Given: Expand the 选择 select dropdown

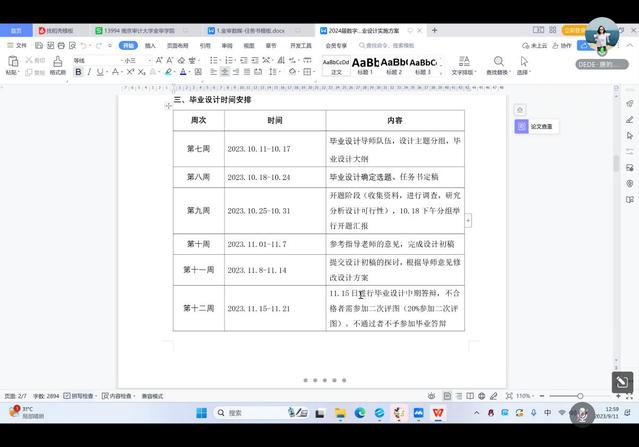Looking at the screenshot, I should tap(525, 72).
